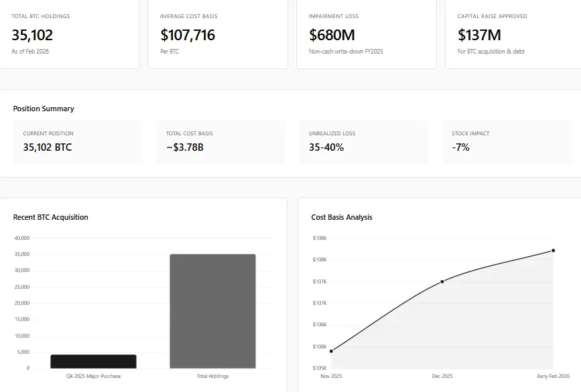Select the gray Total Holdings bar
581x392 pixels.
click(x=212, y=311)
